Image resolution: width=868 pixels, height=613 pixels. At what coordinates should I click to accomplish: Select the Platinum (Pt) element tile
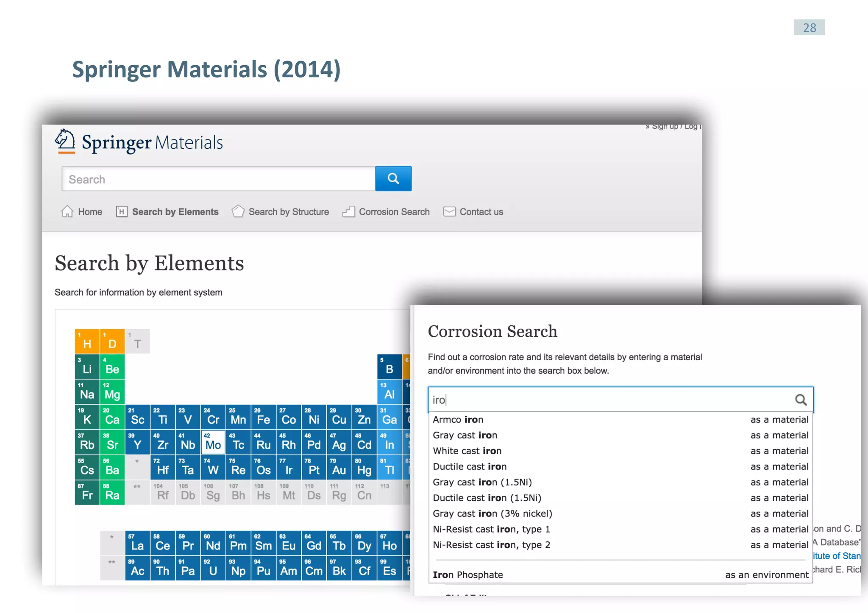click(314, 467)
